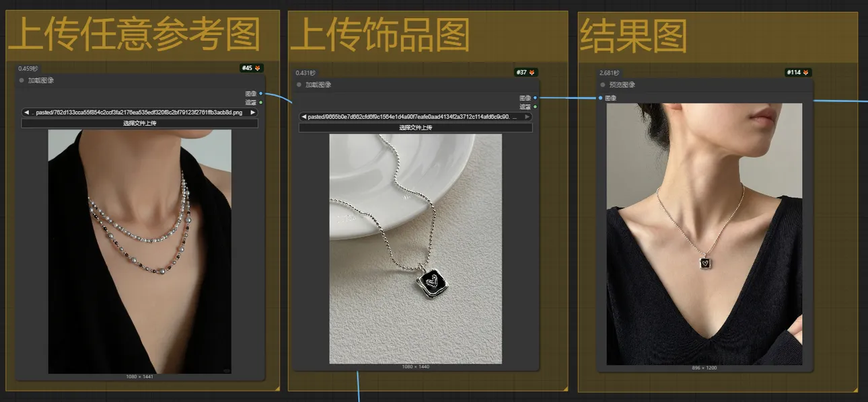The height and width of the screenshot is (402, 868).
Task: Click the fox icon on badge #45
Action: [x=258, y=69]
